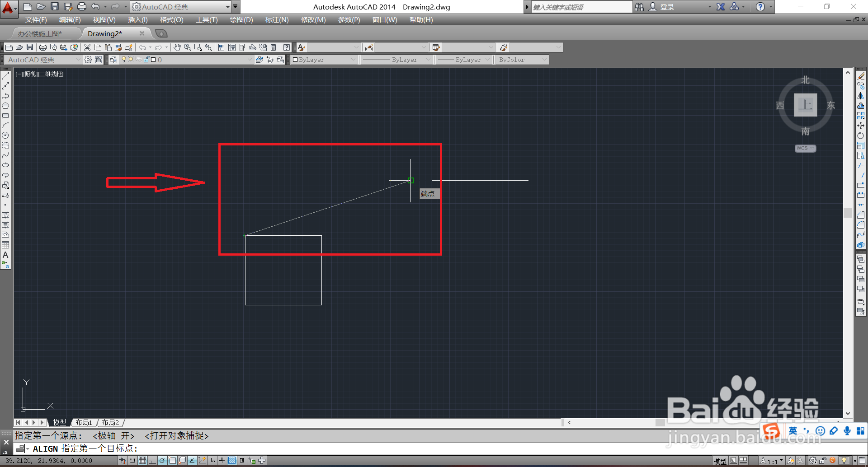This screenshot has height=467, width=868.
Task: Open the 修改(M) menu
Action: click(x=313, y=20)
